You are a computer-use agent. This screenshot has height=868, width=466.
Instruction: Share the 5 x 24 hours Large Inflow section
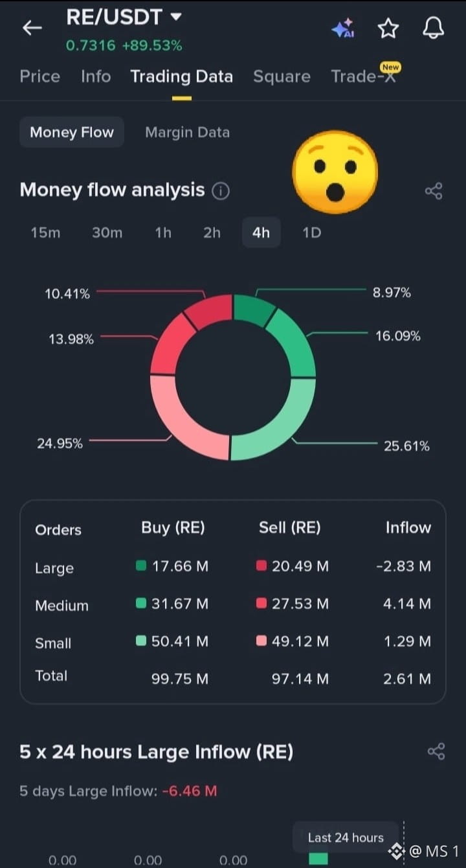(436, 751)
